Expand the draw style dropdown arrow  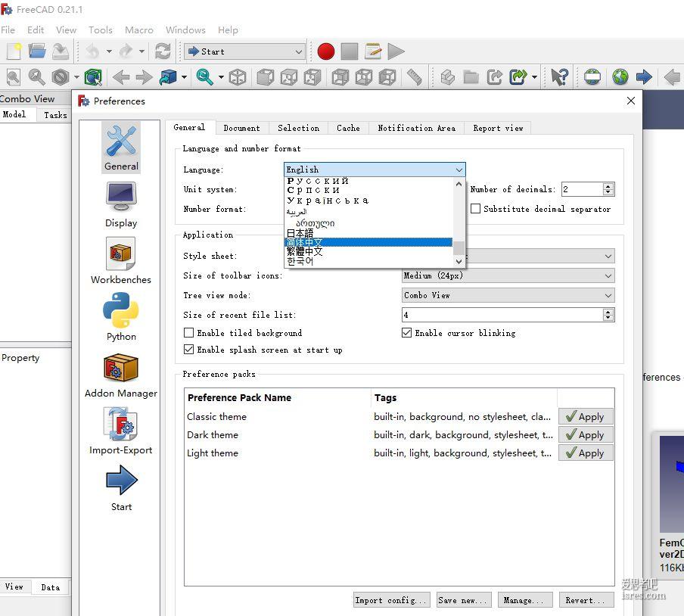76,77
